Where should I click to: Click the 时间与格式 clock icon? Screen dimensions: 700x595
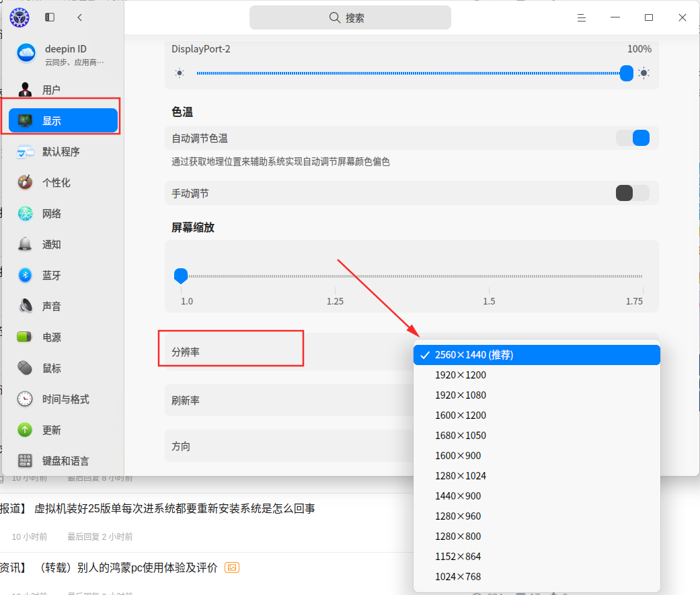pyautogui.click(x=25, y=399)
